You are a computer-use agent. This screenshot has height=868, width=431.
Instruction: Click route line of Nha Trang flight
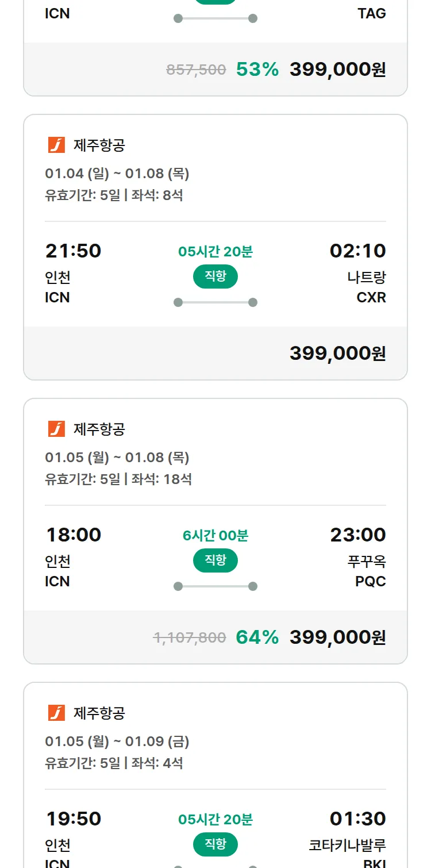(215, 302)
